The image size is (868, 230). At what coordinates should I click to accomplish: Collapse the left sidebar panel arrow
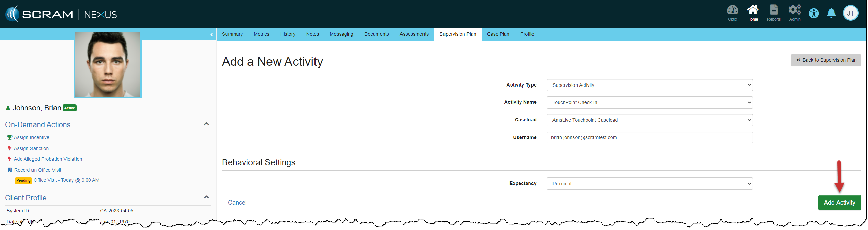(211, 34)
